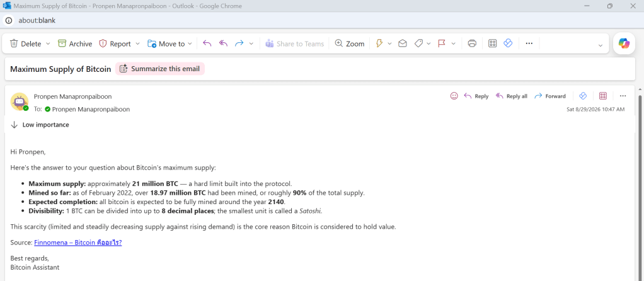Click the greeting text Hi Pronpen
The width and height of the screenshot is (644, 281).
[28, 152]
